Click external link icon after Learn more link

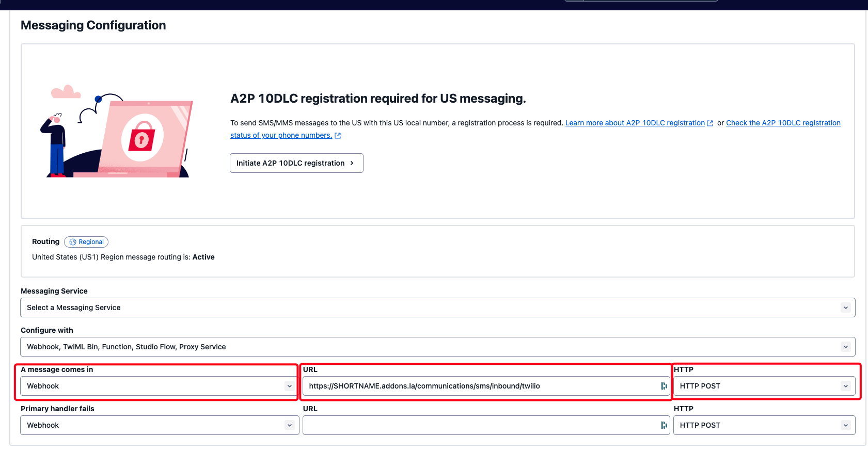[x=710, y=123]
